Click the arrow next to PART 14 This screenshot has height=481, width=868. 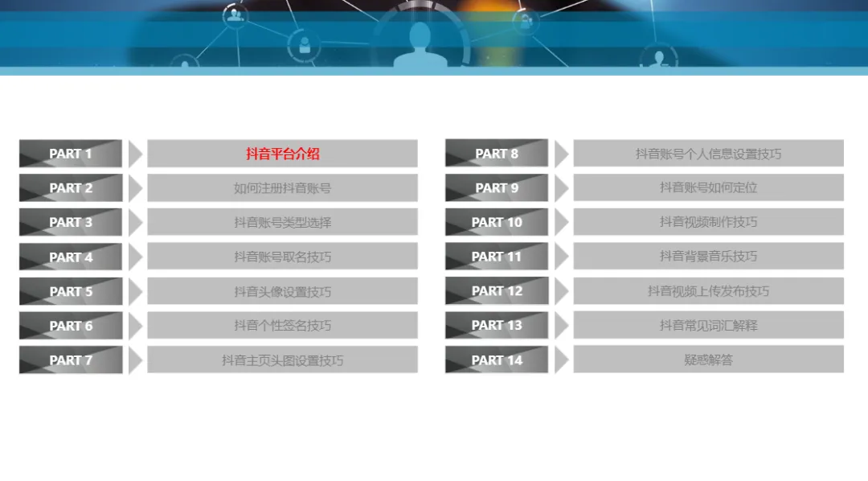561,360
